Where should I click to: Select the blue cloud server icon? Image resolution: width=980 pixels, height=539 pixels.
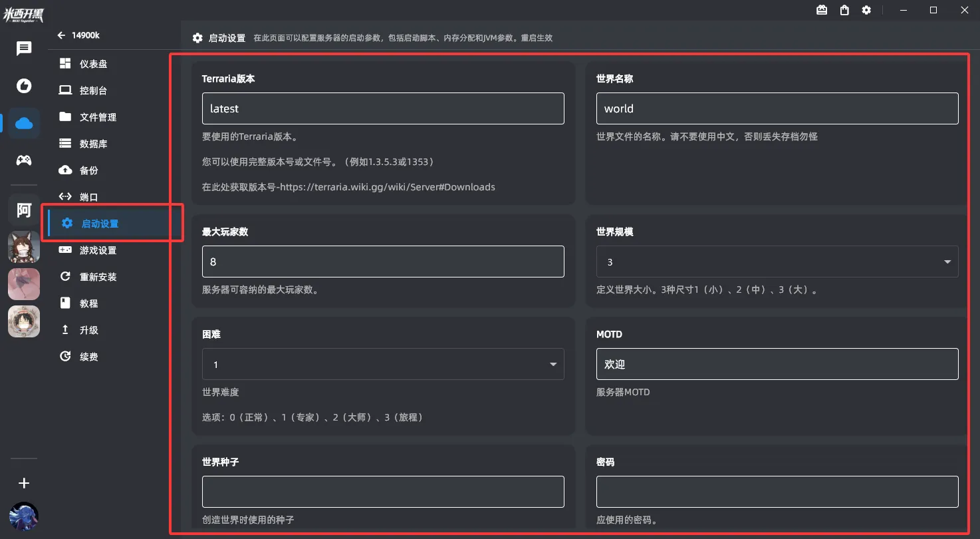click(24, 123)
